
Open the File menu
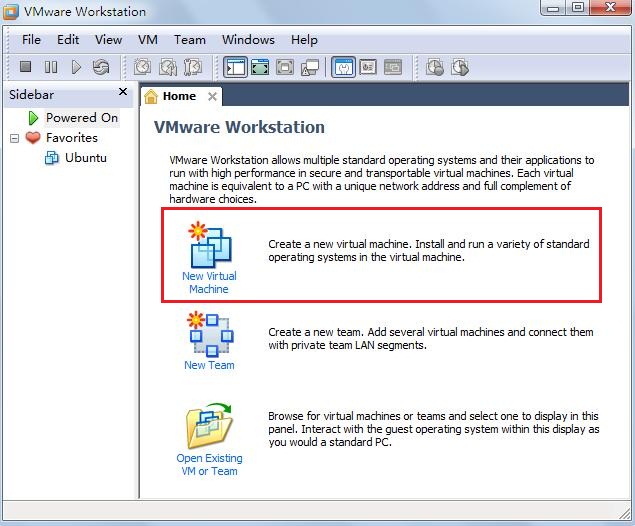[x=31, y=40]
